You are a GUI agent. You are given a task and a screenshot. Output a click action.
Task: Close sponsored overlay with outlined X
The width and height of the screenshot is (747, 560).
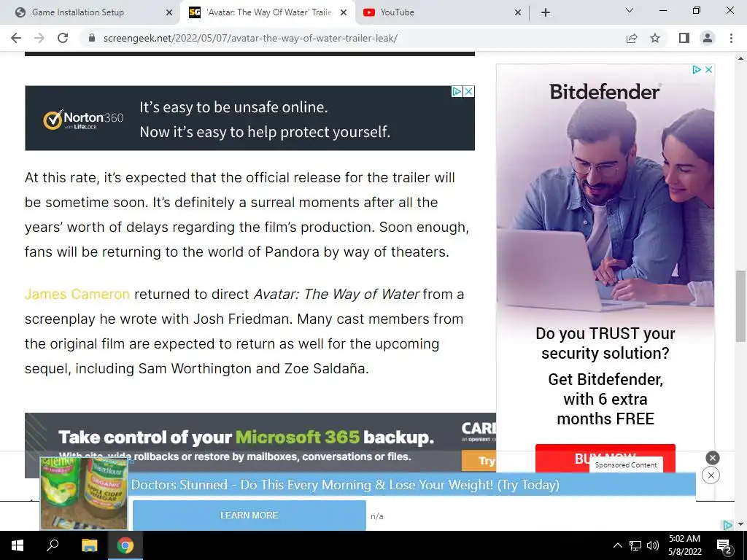click(x=711, y=475)
